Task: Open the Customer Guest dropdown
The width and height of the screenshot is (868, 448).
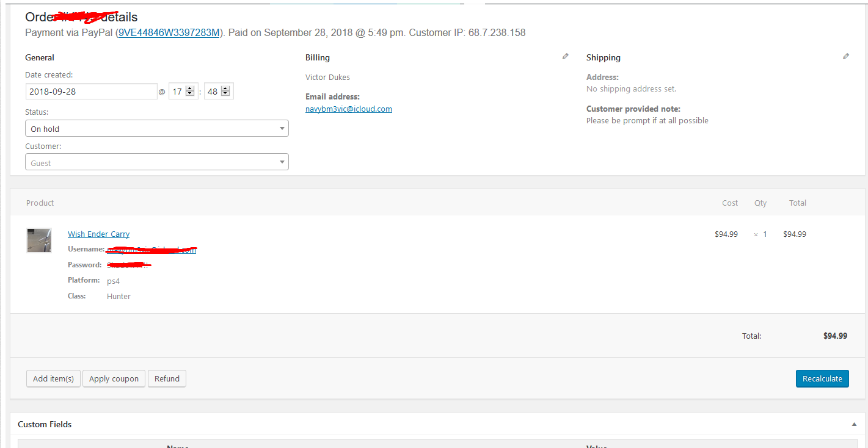Action: click(x=157, y=162)
